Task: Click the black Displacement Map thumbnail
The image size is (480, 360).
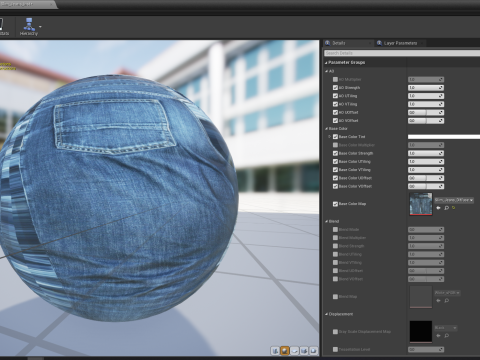Action: (x=421, y=332)
